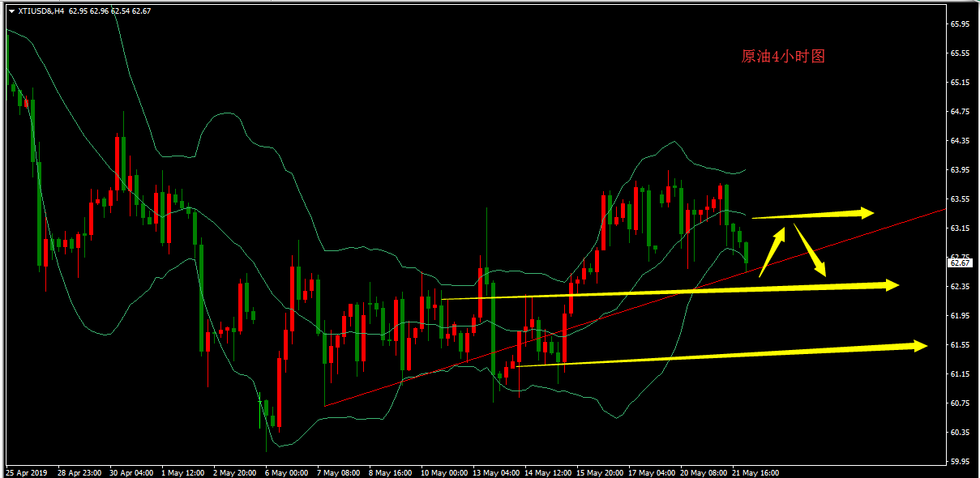The image size is (980, 478).
Task: Select the red 原油4小时图 chart title label
Action: tap(783, 57)
